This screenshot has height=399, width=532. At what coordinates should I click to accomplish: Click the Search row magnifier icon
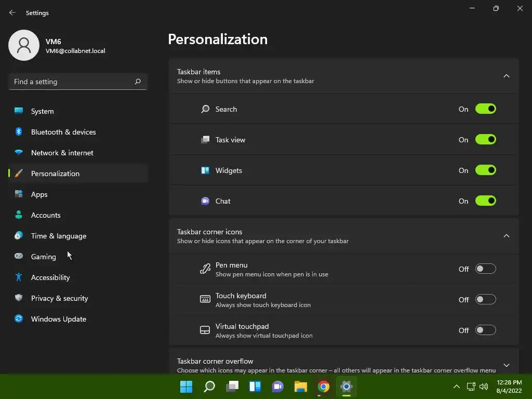(205, 109)
